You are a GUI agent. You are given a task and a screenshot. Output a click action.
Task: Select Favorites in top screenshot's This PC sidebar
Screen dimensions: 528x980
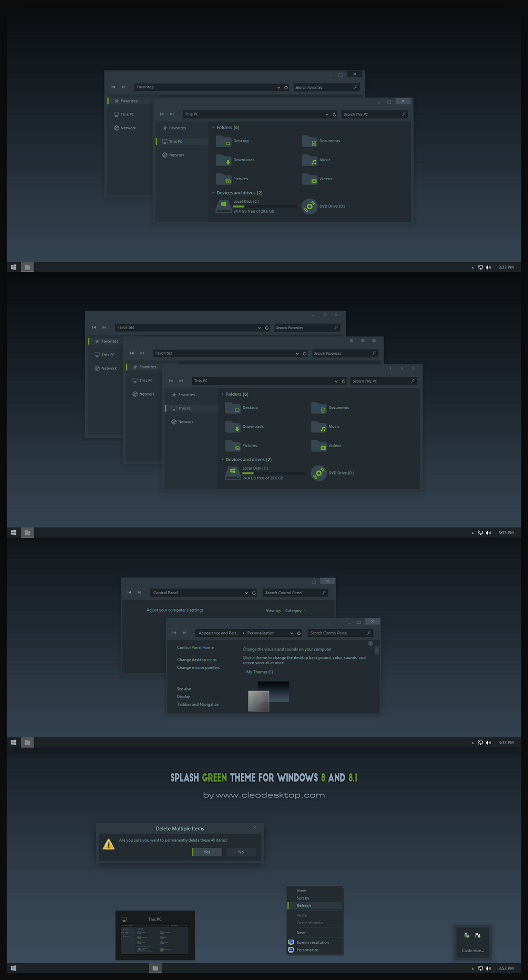pyautogui.click(x=174, y=128)
